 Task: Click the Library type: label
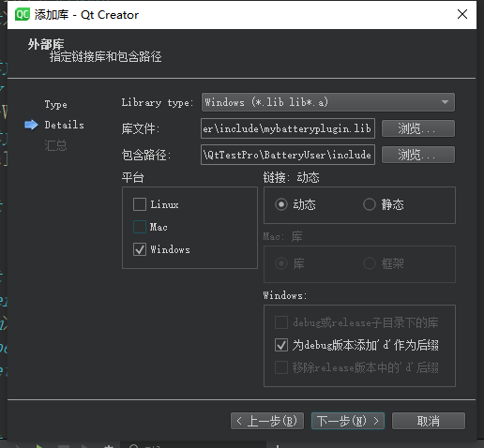(x=158, y=102)
